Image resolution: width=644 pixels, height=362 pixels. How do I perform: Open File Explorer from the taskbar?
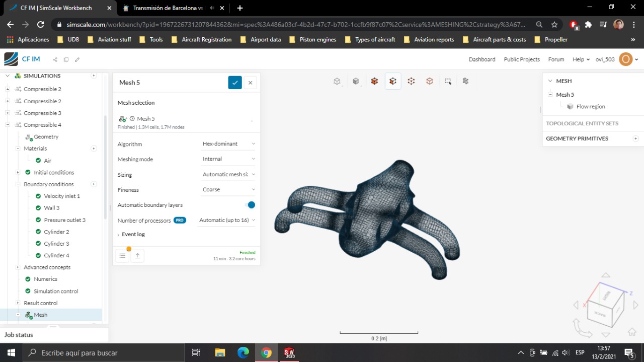[220, 352]
